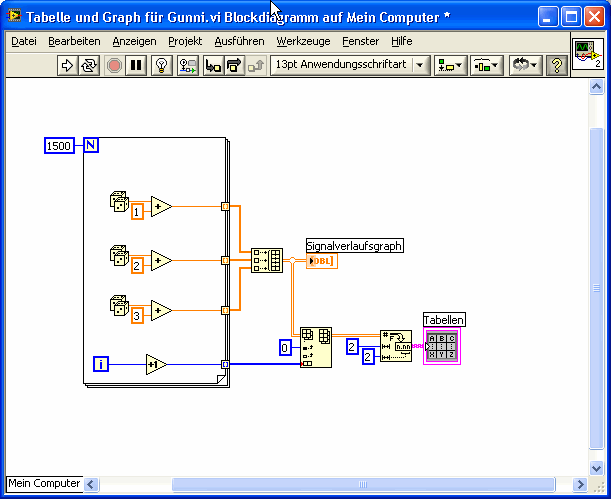Select numeric constant 1 in the loop
This screenshot has height=499, width=611.
(x=137, y=212)
